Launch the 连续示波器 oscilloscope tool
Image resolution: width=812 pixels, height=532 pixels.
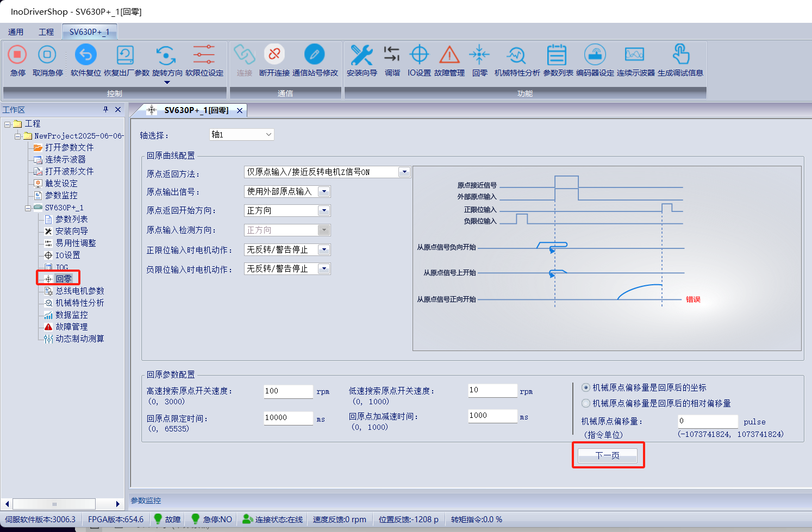point(635,55)
